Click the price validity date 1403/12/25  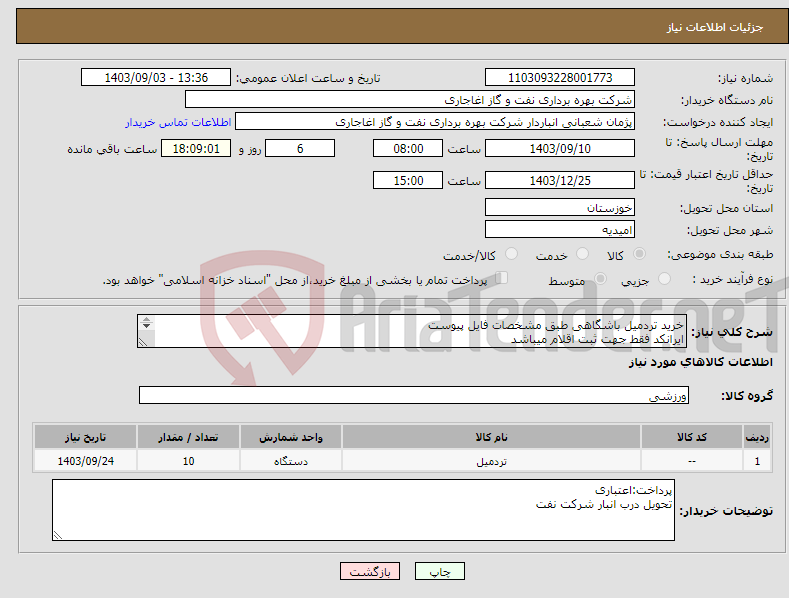(560, 180)
